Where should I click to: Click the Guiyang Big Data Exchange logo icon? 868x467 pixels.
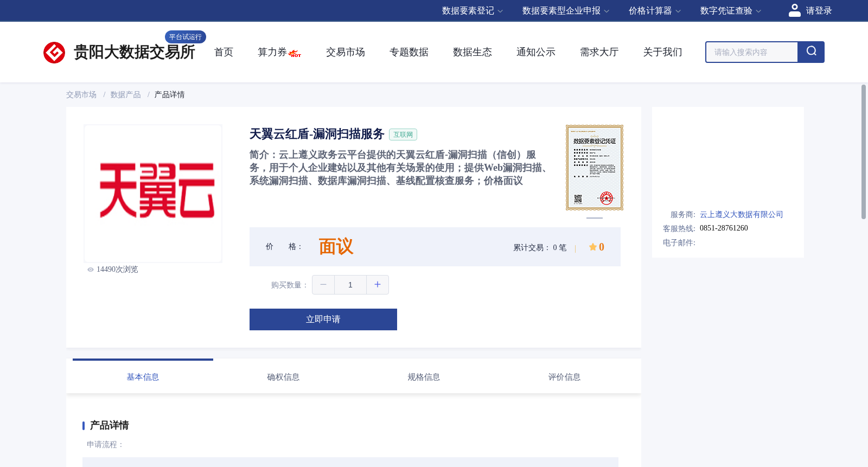[54, 53]
